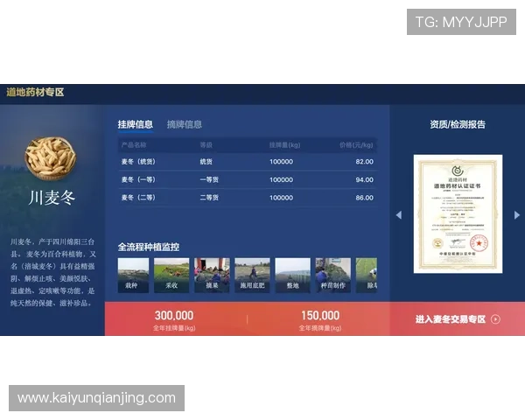The image size is (525, 420).
Task: Open the 采收 harvest thumbnail
Action: 171,276
